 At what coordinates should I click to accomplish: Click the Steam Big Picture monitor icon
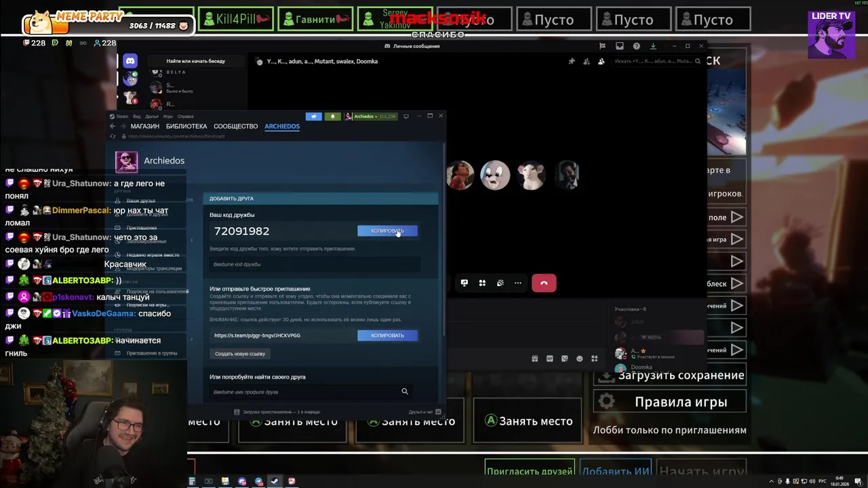406,116
